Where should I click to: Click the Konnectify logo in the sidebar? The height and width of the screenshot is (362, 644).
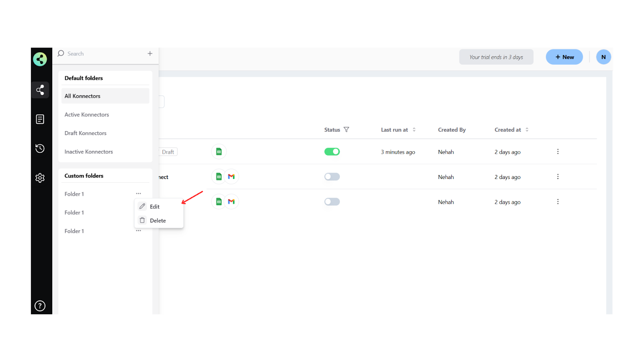40,59
